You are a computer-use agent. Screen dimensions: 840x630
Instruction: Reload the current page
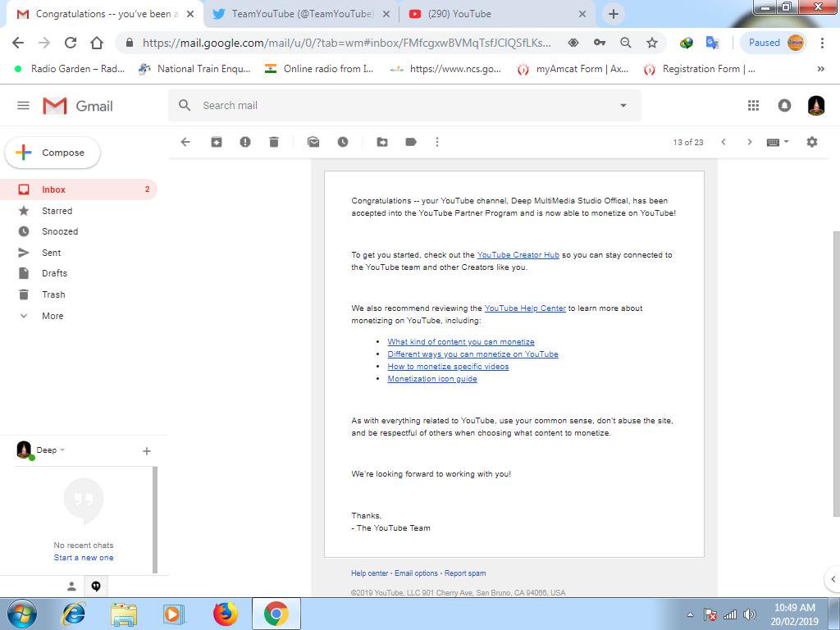(x=71, y=43)
